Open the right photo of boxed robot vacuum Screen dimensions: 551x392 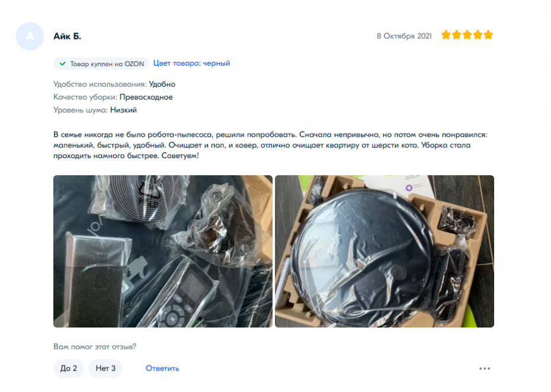[x=385, y=251]
